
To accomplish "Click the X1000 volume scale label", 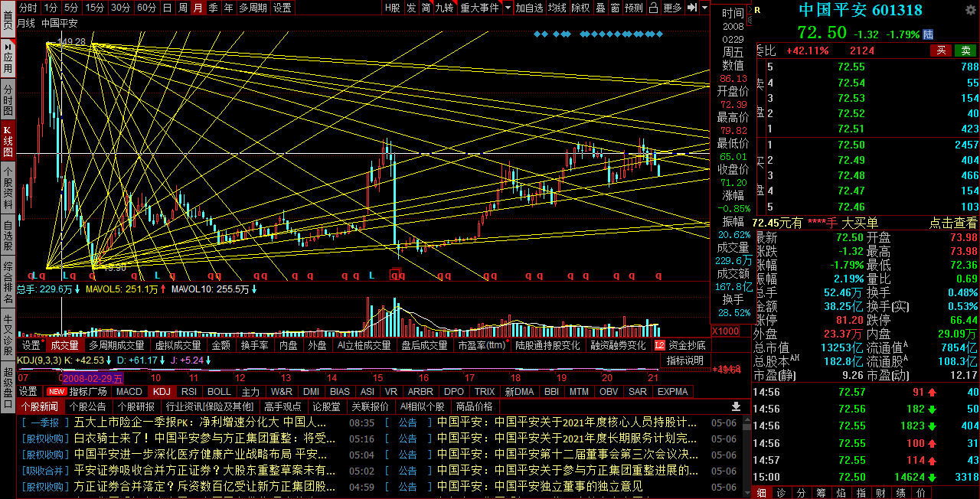I will click(725, 331).
